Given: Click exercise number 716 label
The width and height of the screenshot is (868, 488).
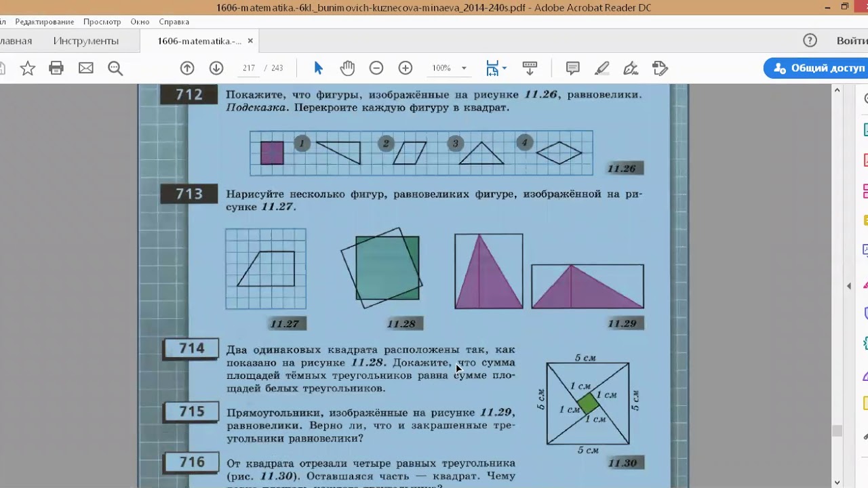Looking at the screenshot, I should pyautogui.click(x=191, y=462).
